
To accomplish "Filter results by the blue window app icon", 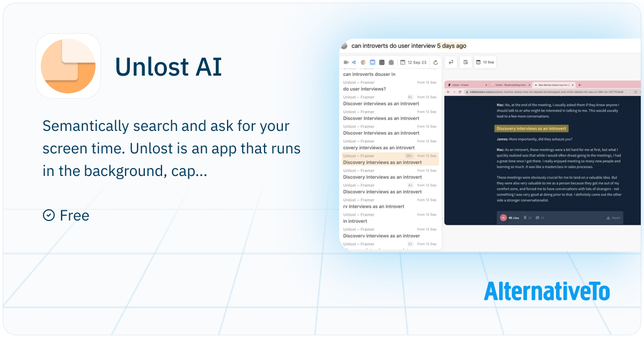I will click(x=372, y=62).
